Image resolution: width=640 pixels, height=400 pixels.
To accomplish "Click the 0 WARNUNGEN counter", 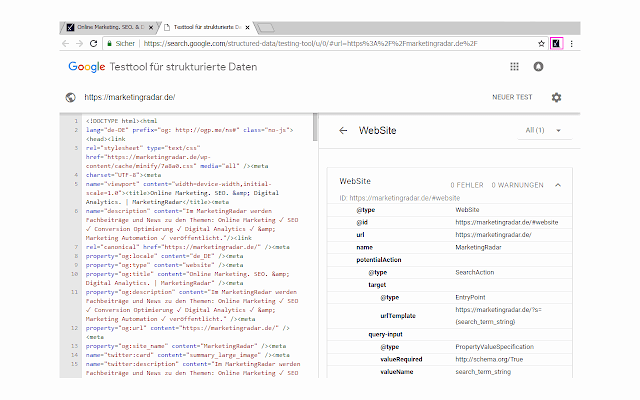I will point(517,185).
